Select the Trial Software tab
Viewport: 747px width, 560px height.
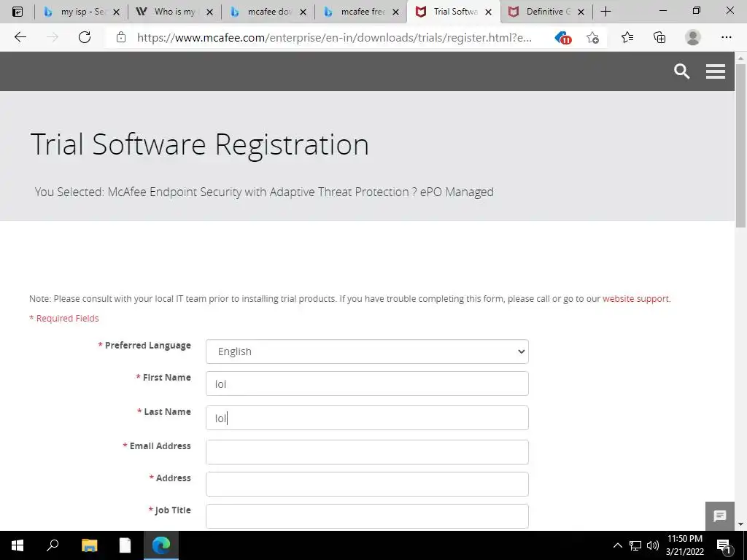point(454,12)
